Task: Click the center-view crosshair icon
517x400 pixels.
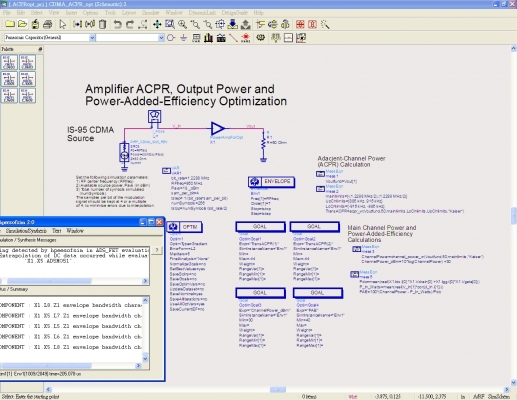Action: (x=220, y=24)
